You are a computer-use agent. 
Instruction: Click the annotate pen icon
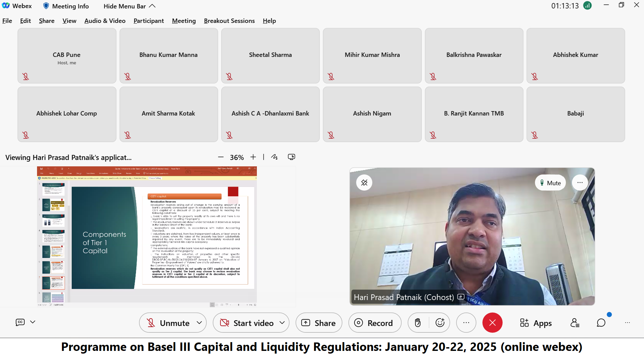point(274,157)
